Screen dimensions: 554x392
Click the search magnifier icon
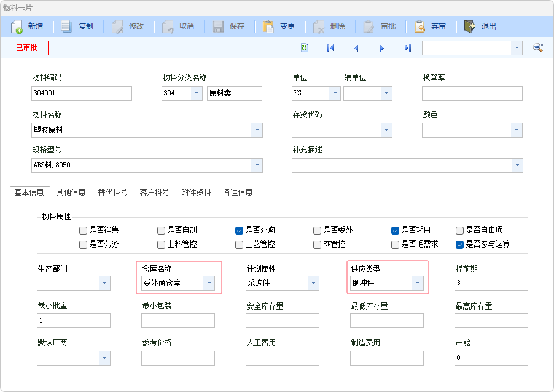click(537, 48)
